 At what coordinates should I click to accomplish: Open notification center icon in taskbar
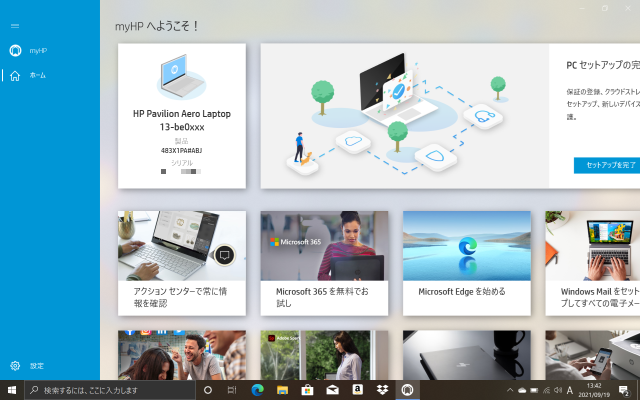pos(624,391)
